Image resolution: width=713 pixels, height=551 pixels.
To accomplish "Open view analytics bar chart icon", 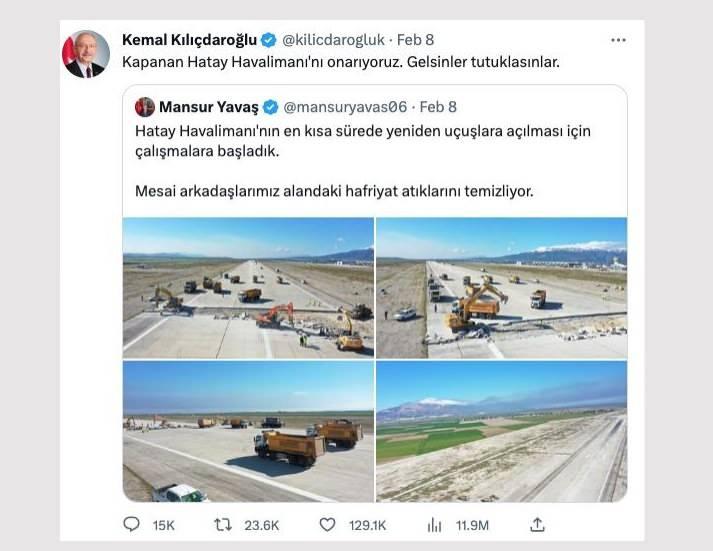I will pyautogui.click(x=434, y=526).
